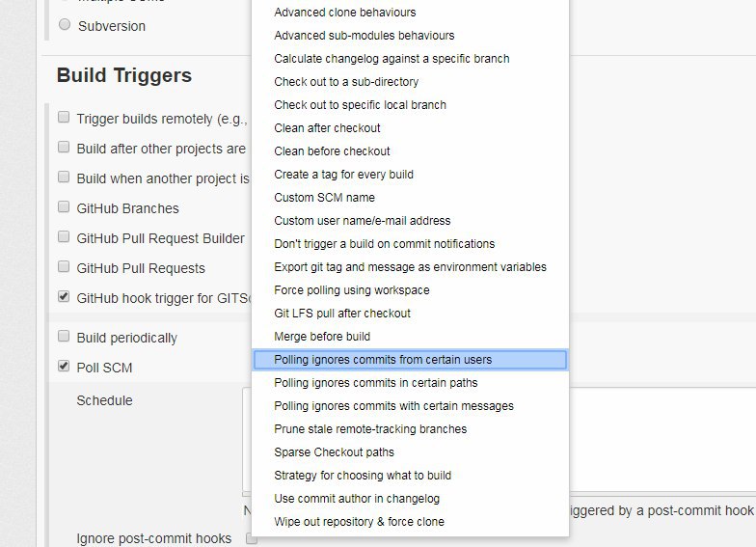Choose Create a tag for every build
The image size is (756, 547).
[343, 175]
